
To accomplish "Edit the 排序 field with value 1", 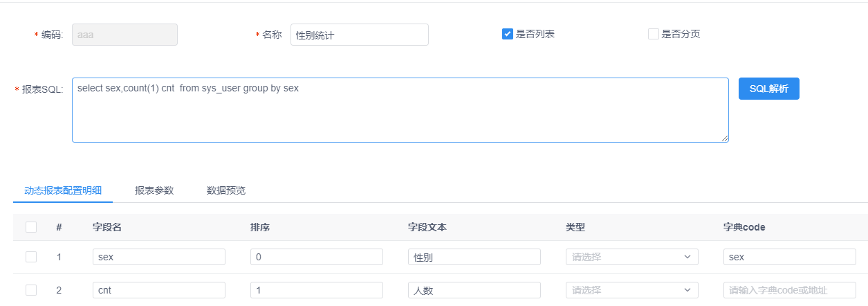I will point(317,290).
